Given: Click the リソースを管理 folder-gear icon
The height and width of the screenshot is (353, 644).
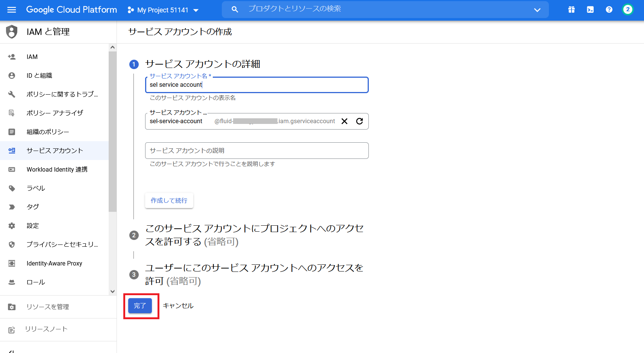Looking at the screenshot, I should pyautogui.click(x=12, y=307).
